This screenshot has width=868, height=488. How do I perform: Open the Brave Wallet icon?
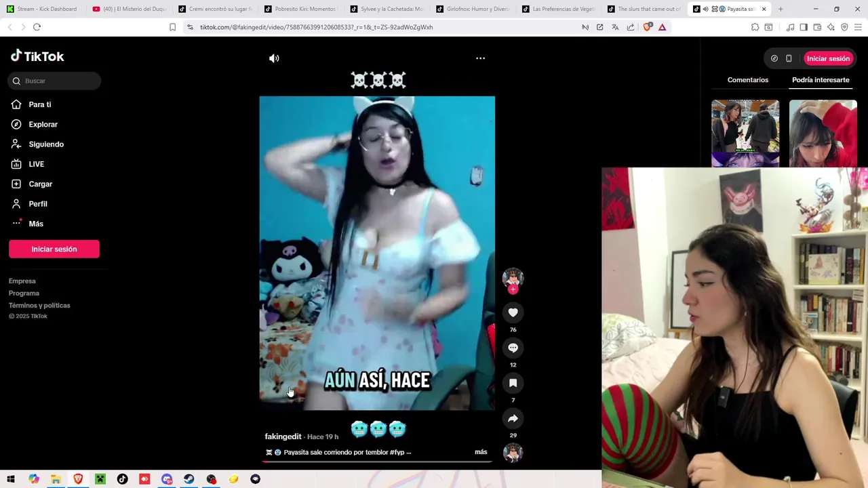click(x=817, y=27)
